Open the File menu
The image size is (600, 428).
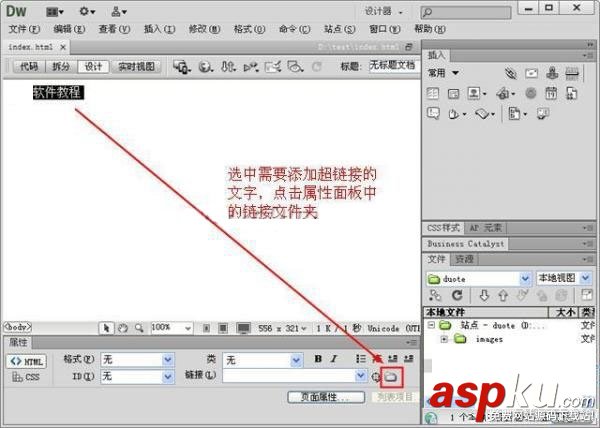[24, 29]
